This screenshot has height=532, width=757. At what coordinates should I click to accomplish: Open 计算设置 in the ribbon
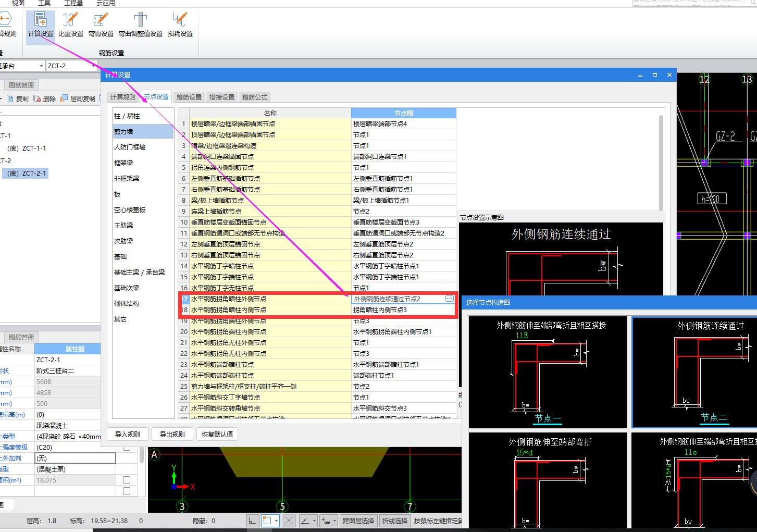coord(40,26)
